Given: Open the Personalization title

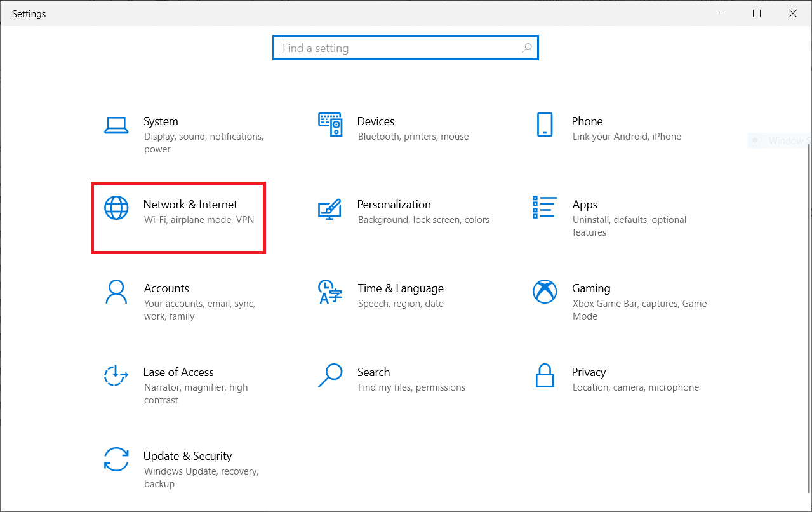Looking at the screenshot, I should click(394, 205).
